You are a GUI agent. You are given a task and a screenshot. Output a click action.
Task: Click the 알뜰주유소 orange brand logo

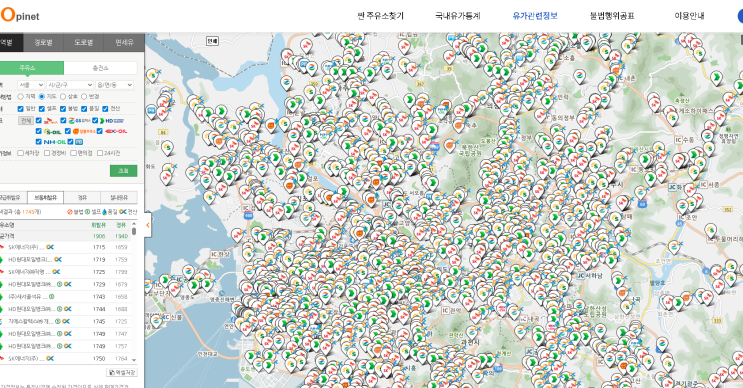(84, 131)
